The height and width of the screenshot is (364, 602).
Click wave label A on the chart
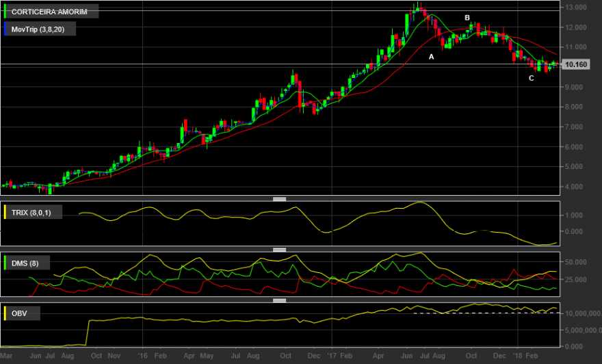(x=431, y=57)
